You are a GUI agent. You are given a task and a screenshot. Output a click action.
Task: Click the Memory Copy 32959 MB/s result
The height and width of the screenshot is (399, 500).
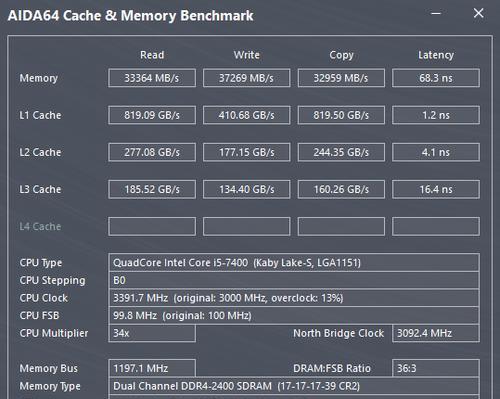point(341,78)
